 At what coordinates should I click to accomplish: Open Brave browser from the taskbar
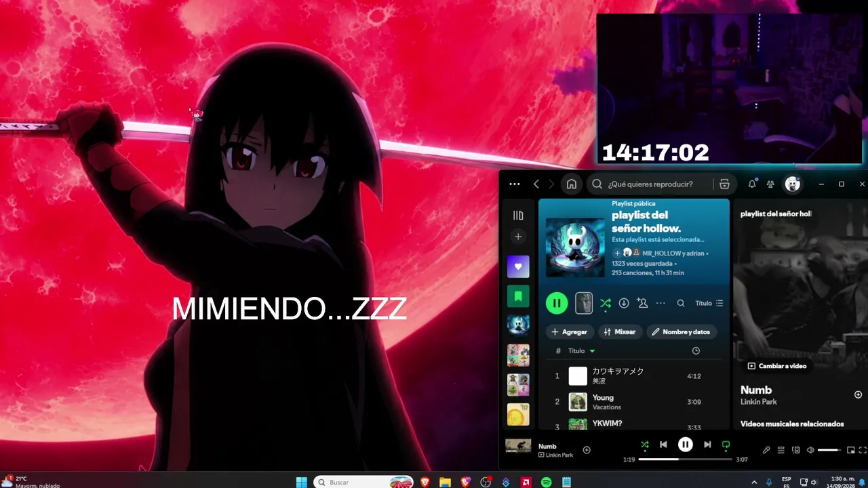coord(425,482)
